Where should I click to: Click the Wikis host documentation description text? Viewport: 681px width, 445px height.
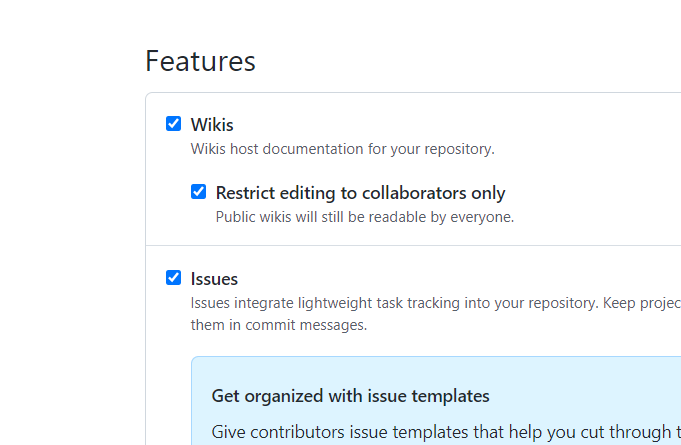(342, 149)
